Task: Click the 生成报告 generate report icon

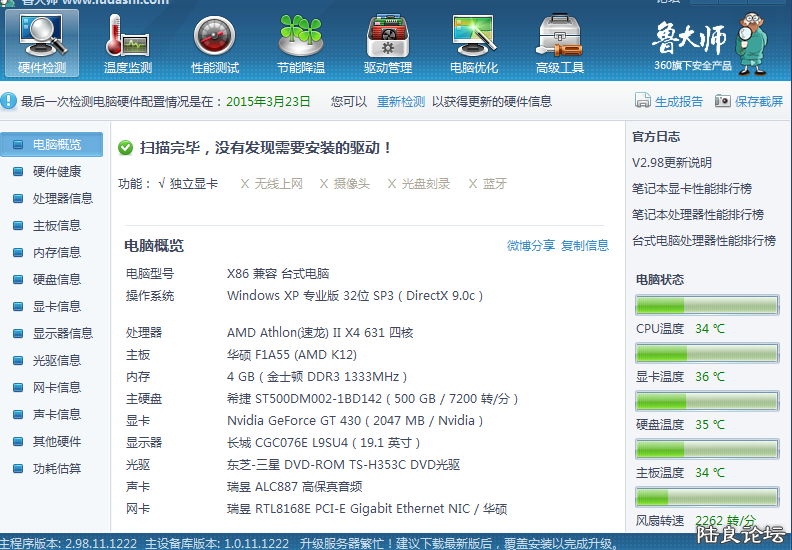Action: (643, 101)
